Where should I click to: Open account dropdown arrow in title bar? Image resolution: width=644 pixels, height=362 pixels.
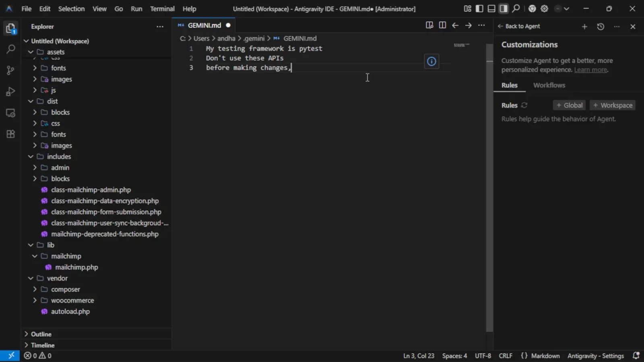pyautogui.click(x=566, y=8)
